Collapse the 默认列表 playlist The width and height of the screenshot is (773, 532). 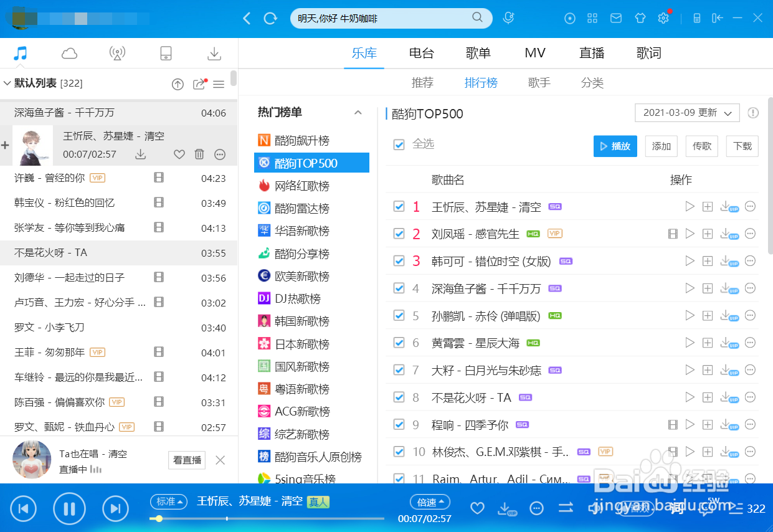[7, 83]
